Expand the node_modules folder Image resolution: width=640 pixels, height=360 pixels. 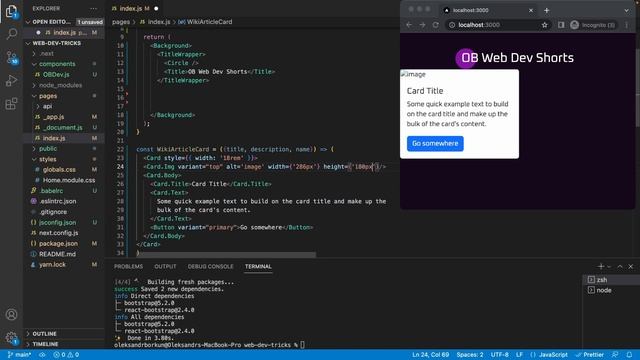coord(60,85)
